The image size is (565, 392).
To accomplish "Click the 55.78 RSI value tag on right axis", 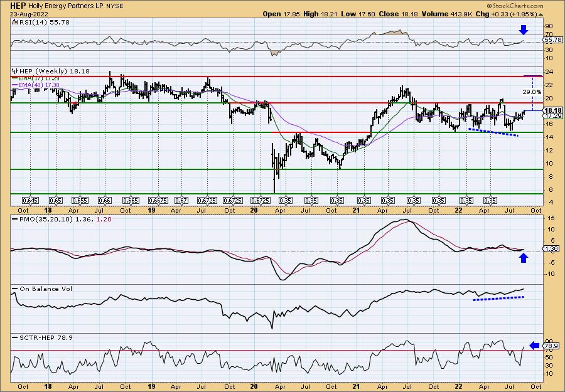I will [x=552, y=40].
